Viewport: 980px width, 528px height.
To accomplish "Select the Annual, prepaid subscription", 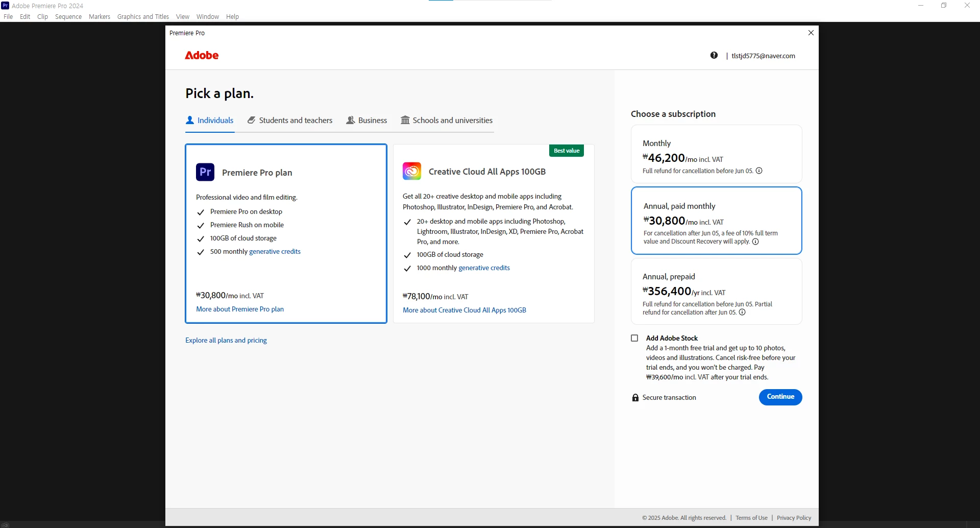I will click(x=717, y=291).
